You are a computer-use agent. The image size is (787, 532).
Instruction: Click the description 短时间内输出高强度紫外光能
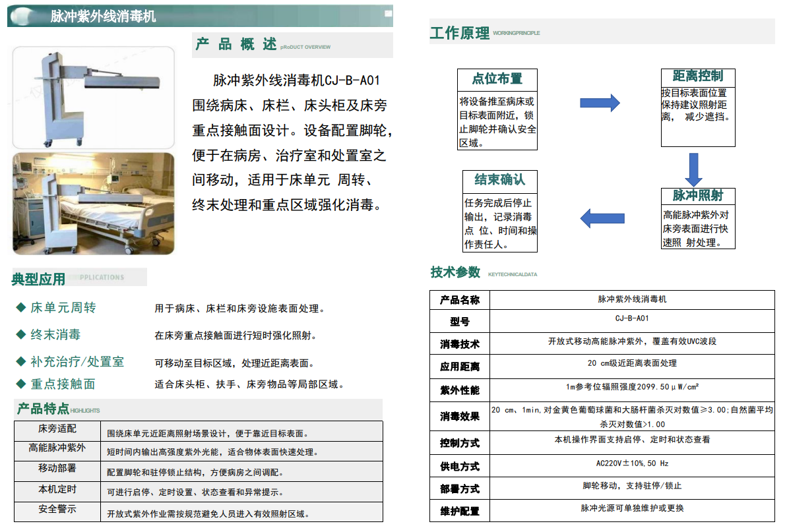(212, 452)
